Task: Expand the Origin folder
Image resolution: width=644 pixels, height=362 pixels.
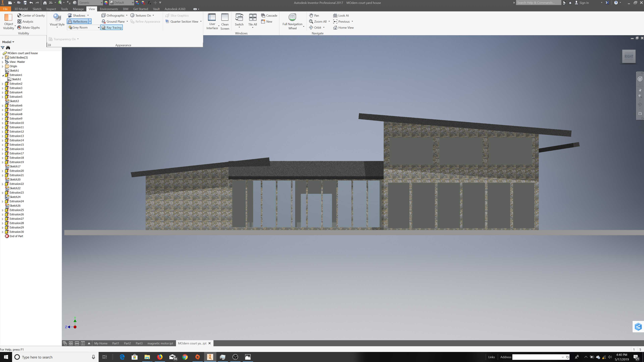Action: (x=3, y=67)
